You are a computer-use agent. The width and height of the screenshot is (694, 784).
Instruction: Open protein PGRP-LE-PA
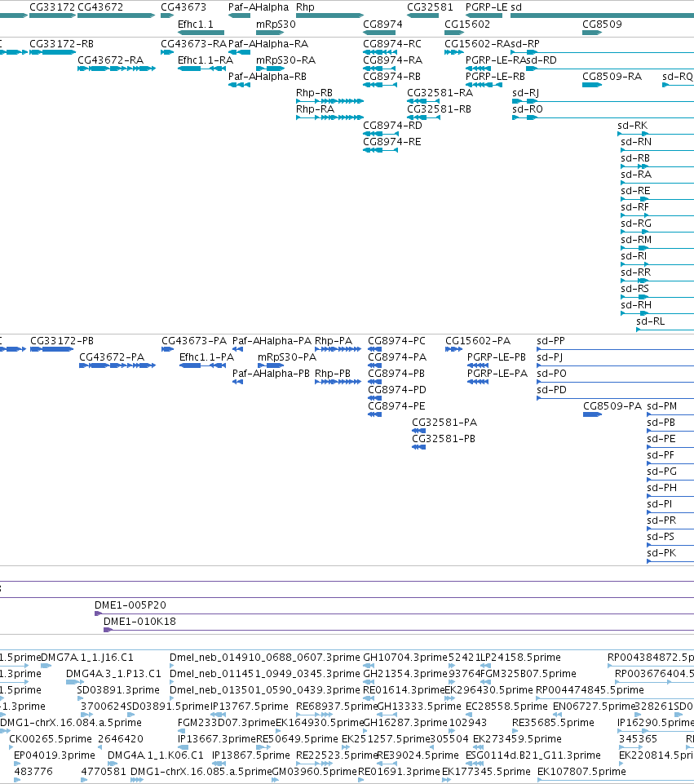pos(497,374)
